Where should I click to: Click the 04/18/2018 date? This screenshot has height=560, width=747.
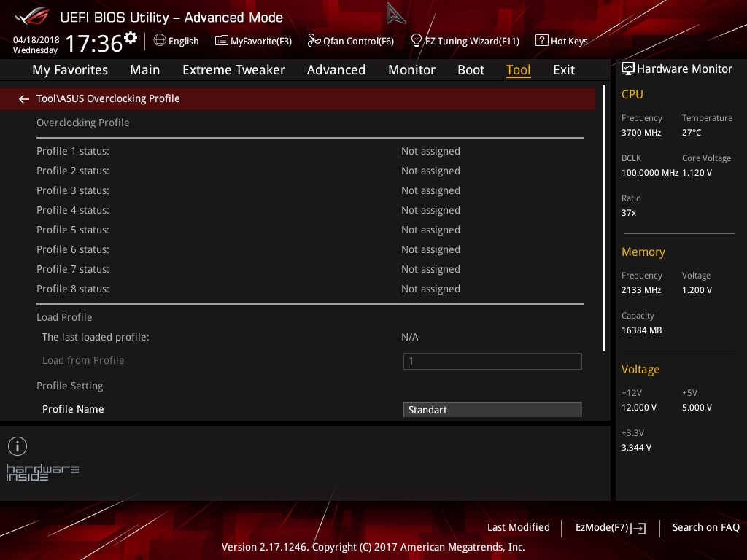point(36,40)
